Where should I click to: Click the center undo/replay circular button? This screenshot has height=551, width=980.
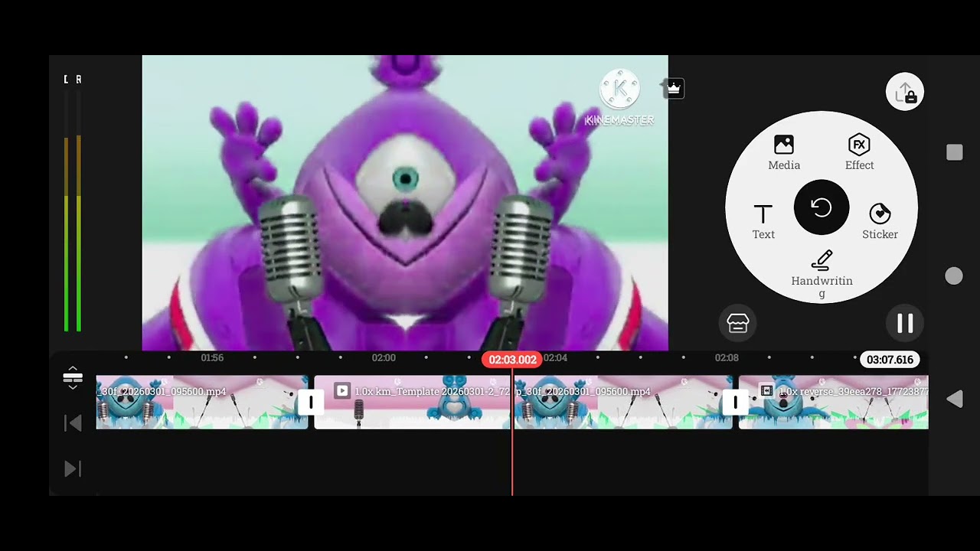click(x=822, y=207)
